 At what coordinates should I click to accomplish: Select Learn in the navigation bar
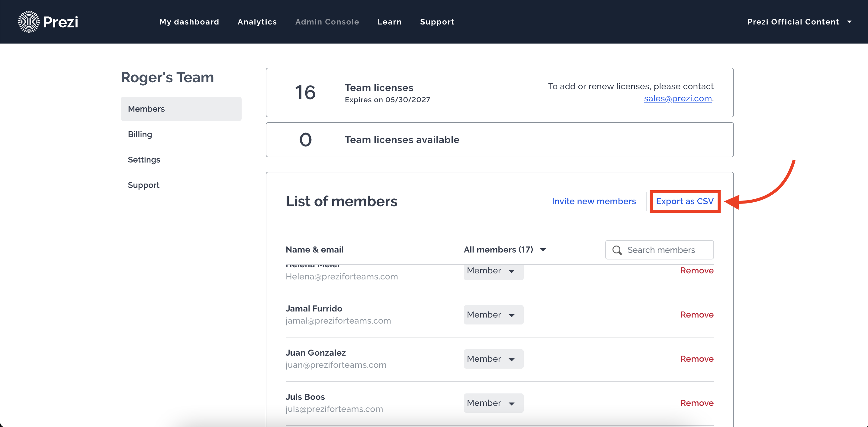[x=390, y=21]
